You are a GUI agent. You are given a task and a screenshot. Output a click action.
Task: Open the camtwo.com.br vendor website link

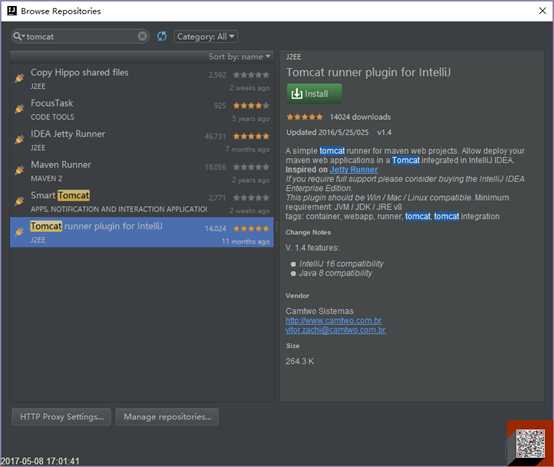click(x=334, y=321)
